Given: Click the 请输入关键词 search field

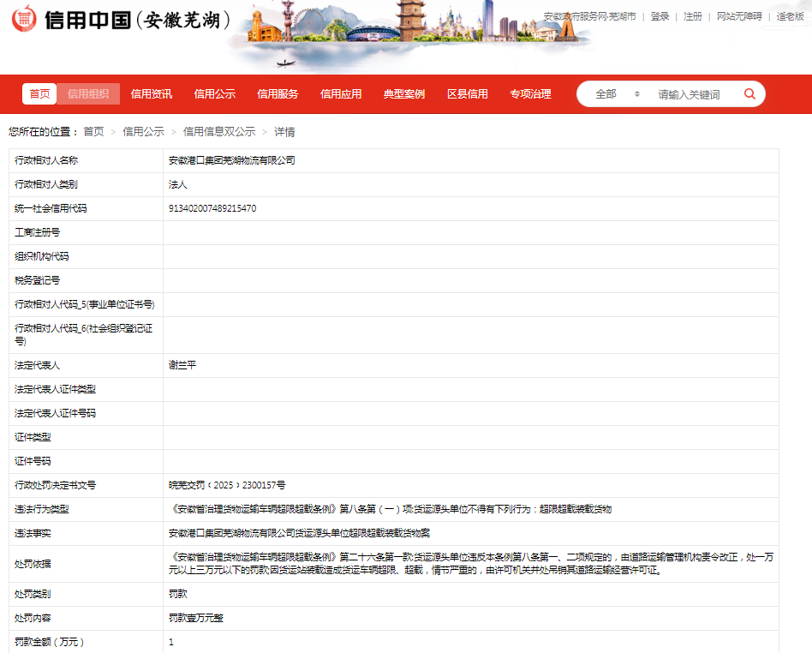Looking at the screenshot, I should pyautogui.click(x=690, y=94).
